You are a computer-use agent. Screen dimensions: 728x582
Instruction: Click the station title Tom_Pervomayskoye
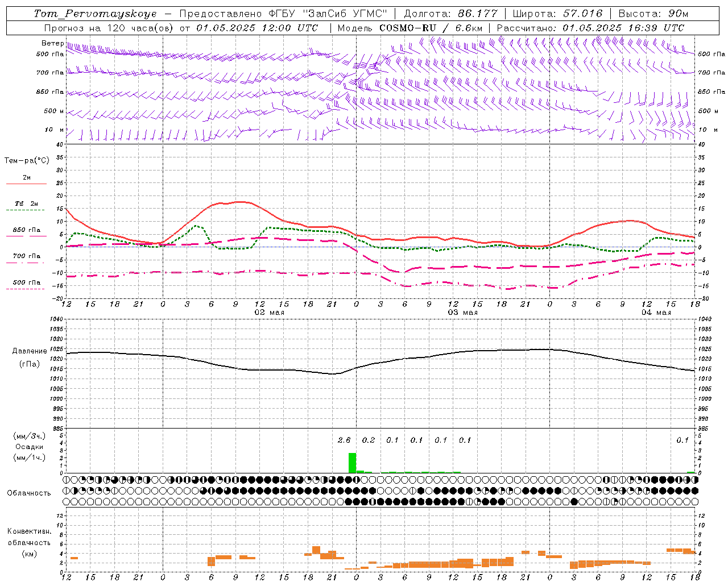coord(95,14)
